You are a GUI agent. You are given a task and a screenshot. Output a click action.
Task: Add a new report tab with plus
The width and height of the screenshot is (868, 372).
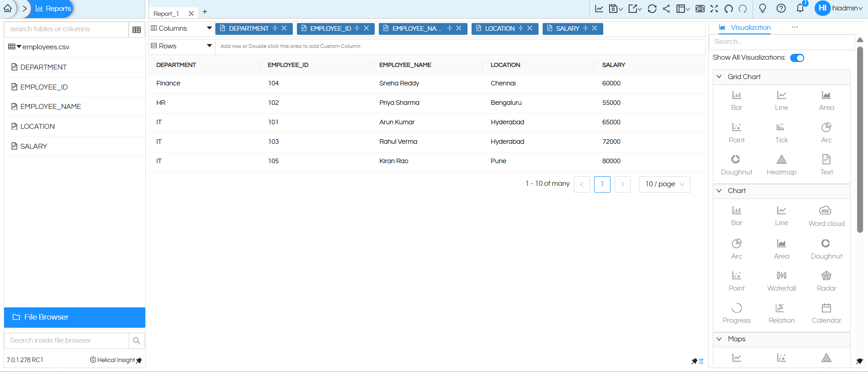coord(205,12)
